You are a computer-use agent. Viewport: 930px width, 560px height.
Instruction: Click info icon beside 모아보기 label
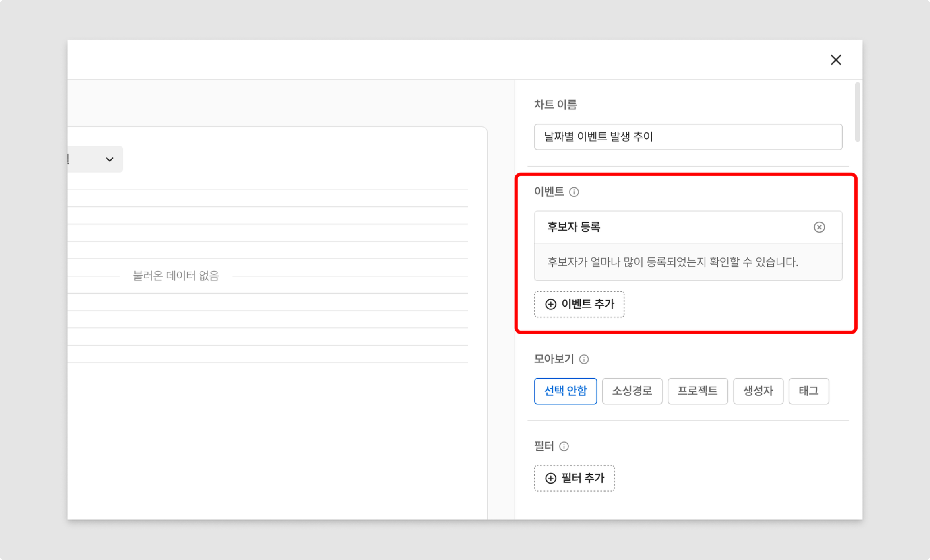584,359
